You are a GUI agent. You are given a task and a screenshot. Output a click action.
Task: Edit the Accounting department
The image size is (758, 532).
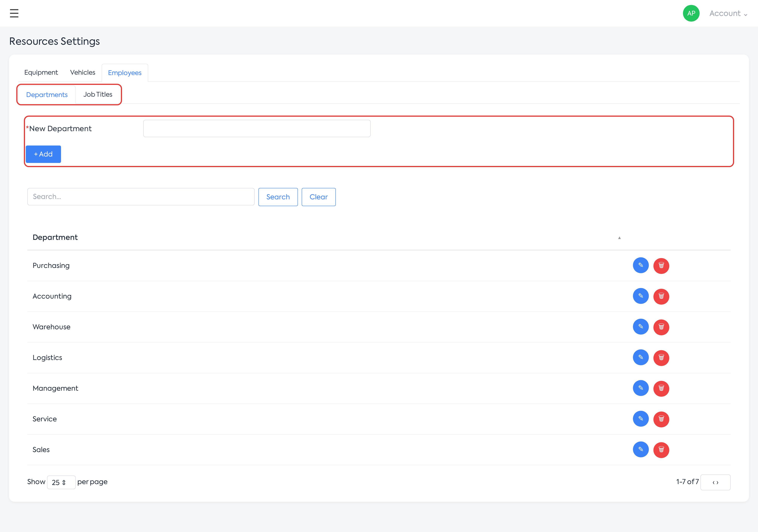tap(641, 296)
